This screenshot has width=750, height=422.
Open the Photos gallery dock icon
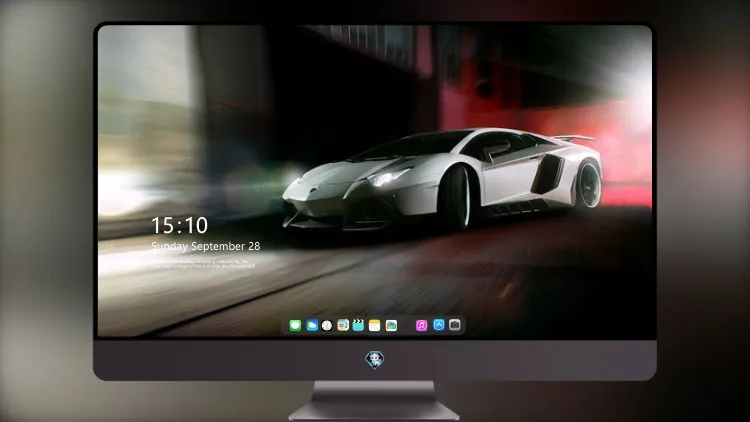coord(391,326)
